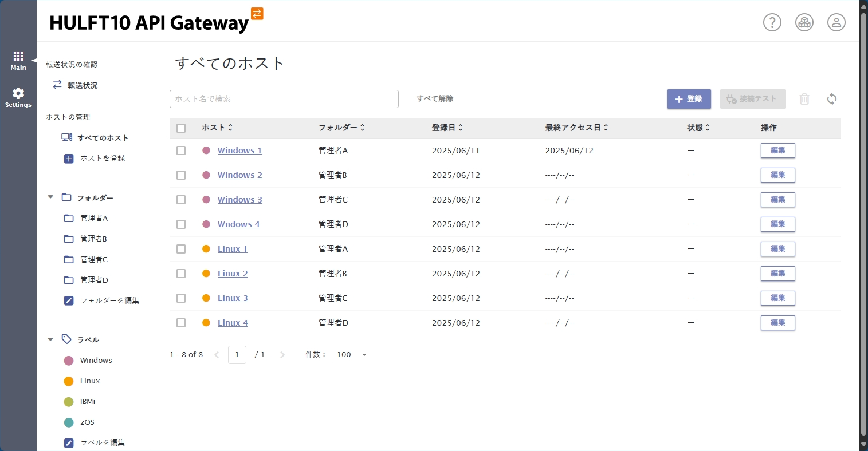Click the + 登録 button
Screen dimensions: 868x451
[689, 99]
